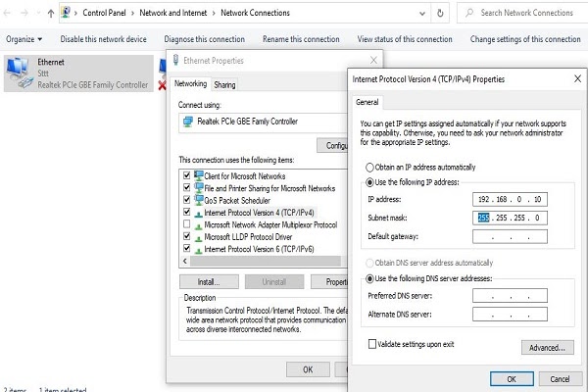Click the Advanced... button
This screenshot has height=392, width=588.
pos(547,348)
